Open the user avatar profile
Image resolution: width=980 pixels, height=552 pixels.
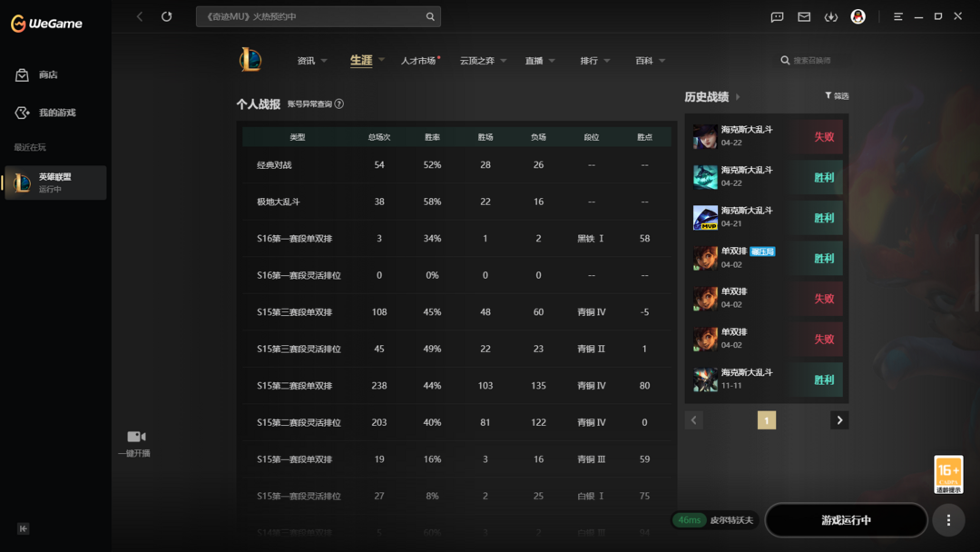click(x=858, y=17)
